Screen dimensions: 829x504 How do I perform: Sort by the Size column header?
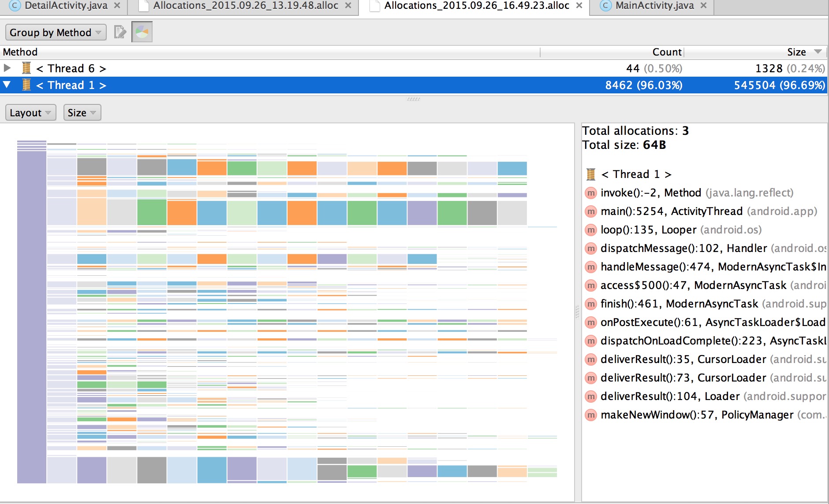(756, 52)
